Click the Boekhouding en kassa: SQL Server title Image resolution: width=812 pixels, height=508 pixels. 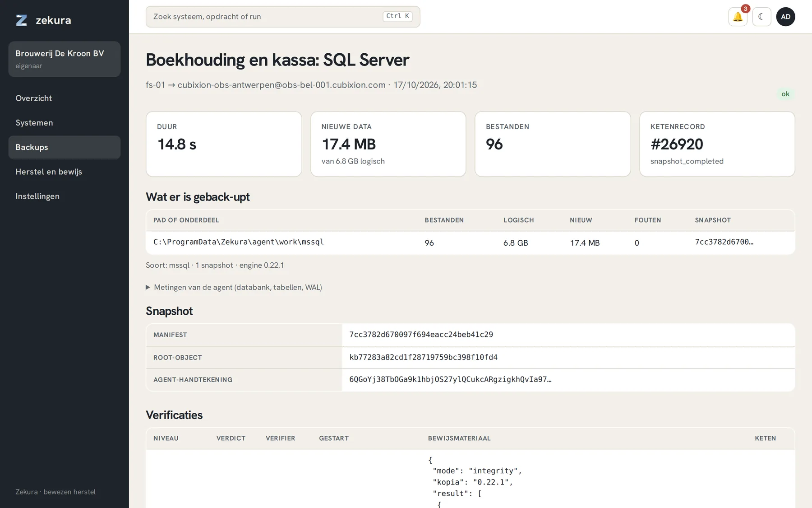[x=277, y=60]
